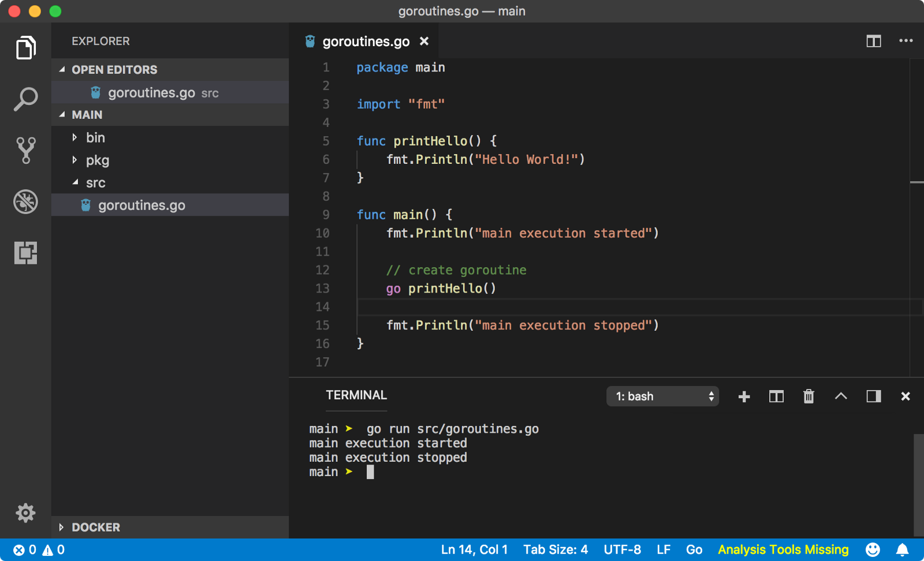The width and height of the screenshot is (924, 561).
Task: Open the Extensions view icon
Action: tap(26, 253)
